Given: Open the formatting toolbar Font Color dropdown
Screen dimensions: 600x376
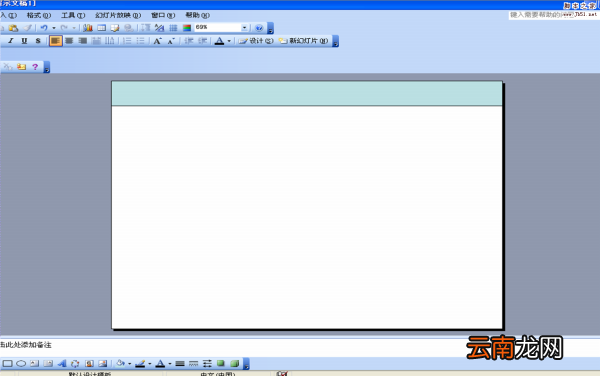Looking at the screenshot, I should pyautogui.click(x=229, y=41).
